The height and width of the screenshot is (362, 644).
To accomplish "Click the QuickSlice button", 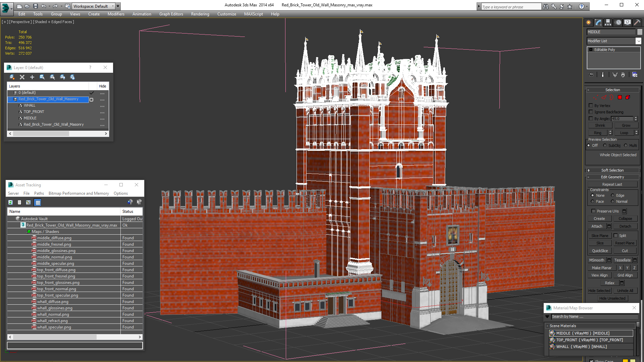I will click(600, 251).
